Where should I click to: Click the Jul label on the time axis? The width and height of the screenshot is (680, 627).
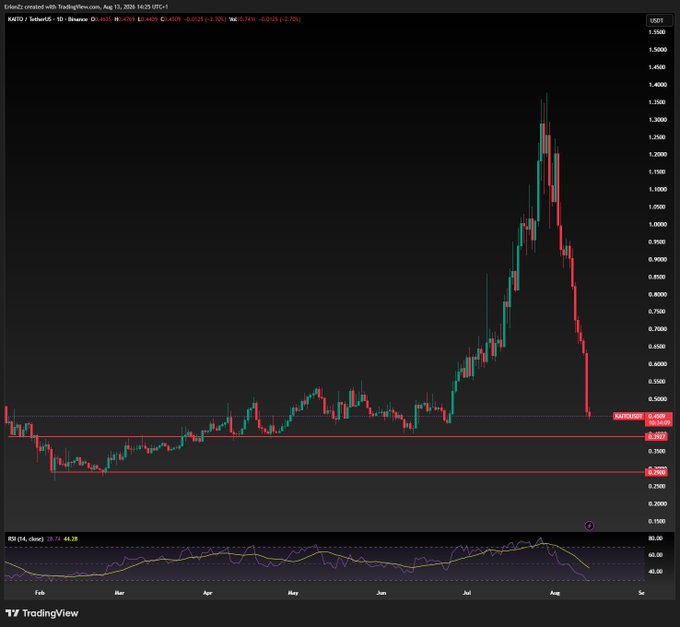click(x=467, y=593)
